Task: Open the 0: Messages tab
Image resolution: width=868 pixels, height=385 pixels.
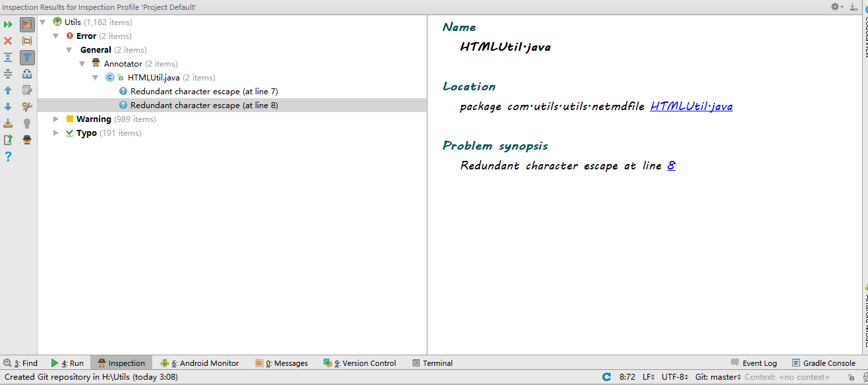Action: coord(282,363)
